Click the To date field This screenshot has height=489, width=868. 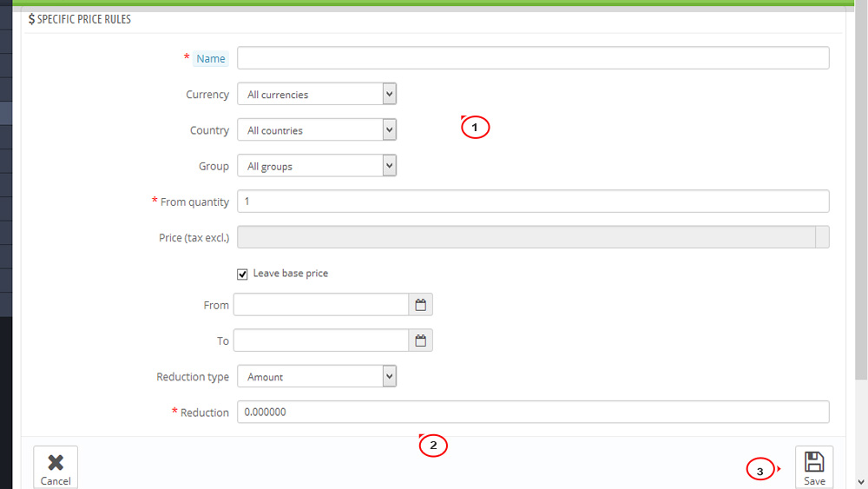[x=321, y=340]
